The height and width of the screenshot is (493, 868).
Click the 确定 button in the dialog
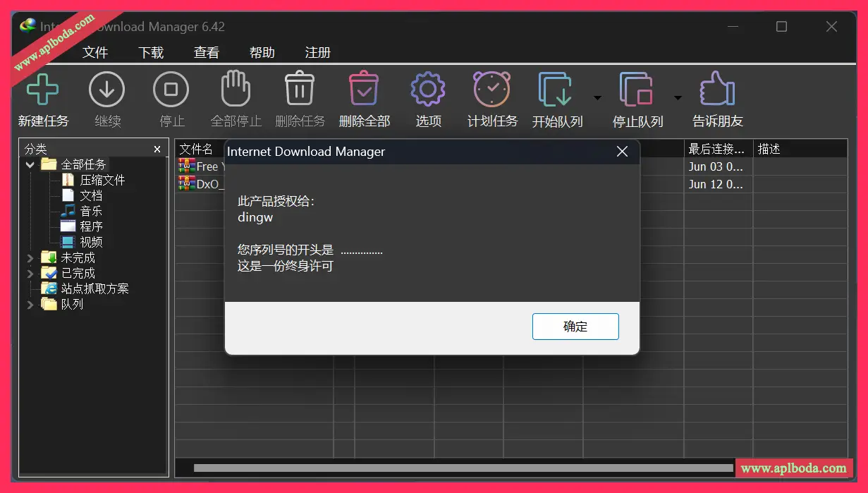(x=575, y=327)
